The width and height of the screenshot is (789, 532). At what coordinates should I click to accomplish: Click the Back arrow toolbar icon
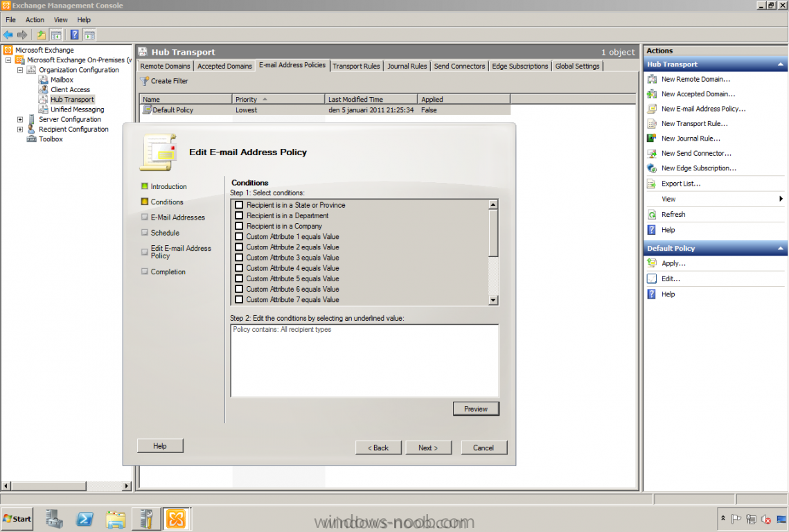coord(8,35)
